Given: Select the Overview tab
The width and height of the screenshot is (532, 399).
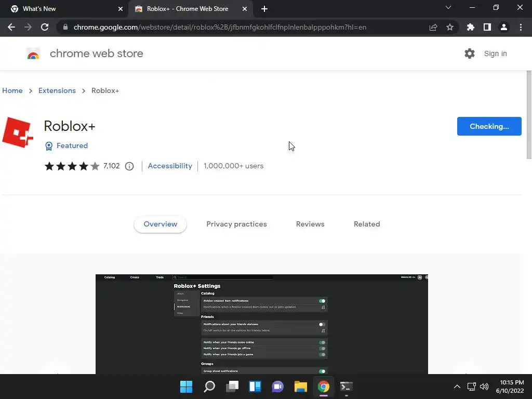Looking at the screenshot, I should pos(160,224).
